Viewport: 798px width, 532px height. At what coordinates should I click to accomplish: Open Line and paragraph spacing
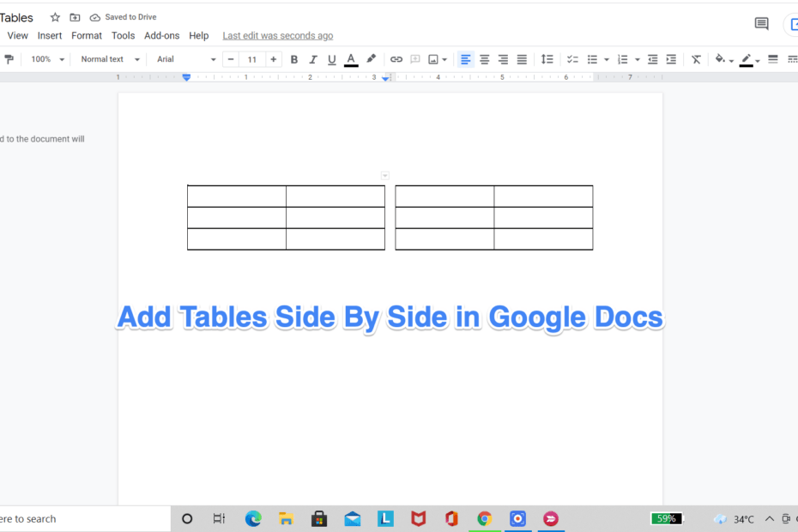(x=547, y=59)
